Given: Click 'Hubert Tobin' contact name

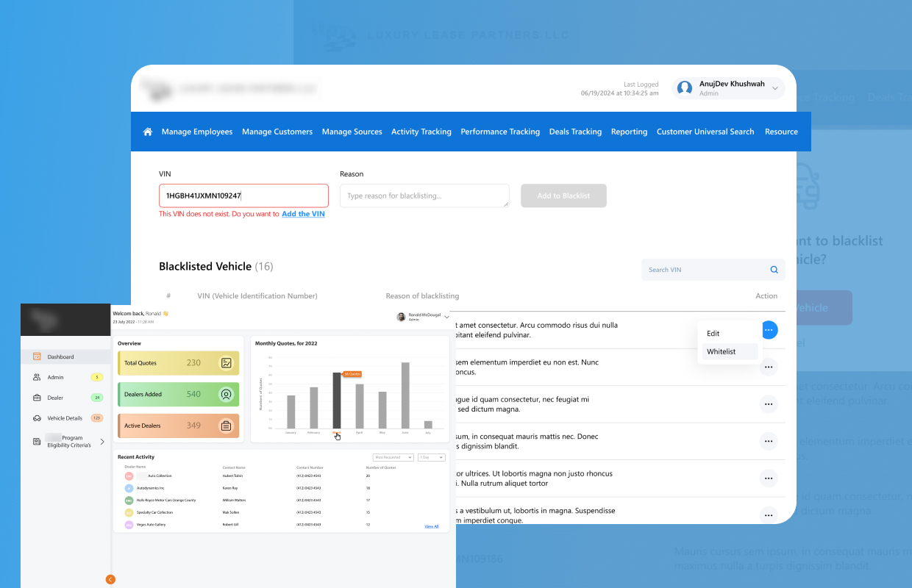Looking at the screenshot, I should pyautogui.click(x=232, y=476).
